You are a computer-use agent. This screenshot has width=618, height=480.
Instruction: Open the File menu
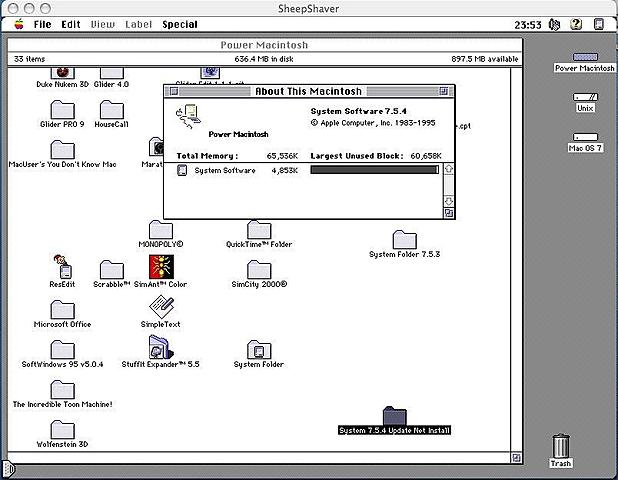click(43, 24)
